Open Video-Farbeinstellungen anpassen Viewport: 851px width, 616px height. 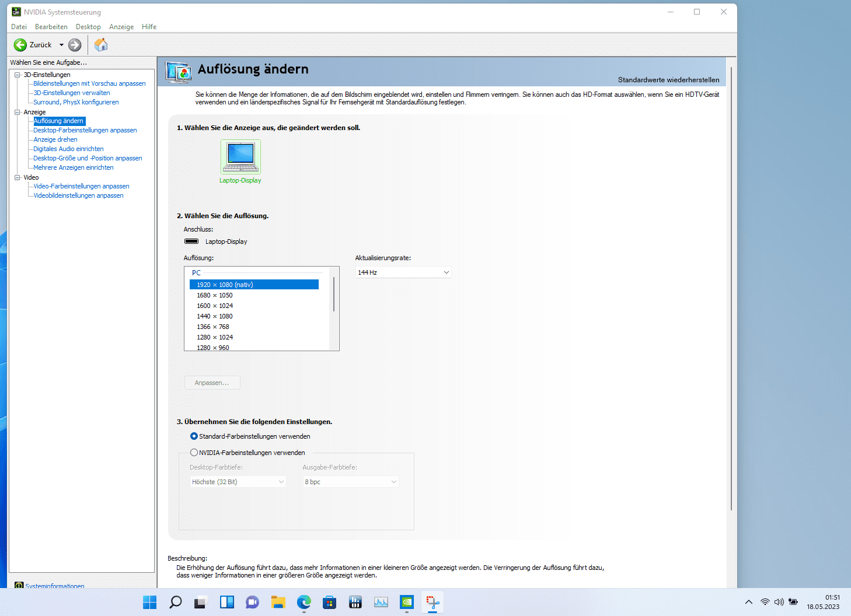click(81, 186)
